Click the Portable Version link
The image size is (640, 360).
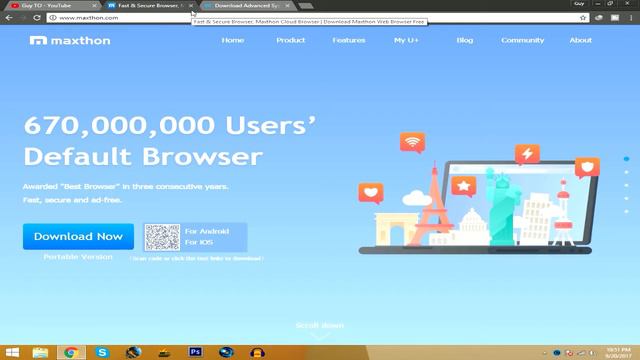click(78, 257)
